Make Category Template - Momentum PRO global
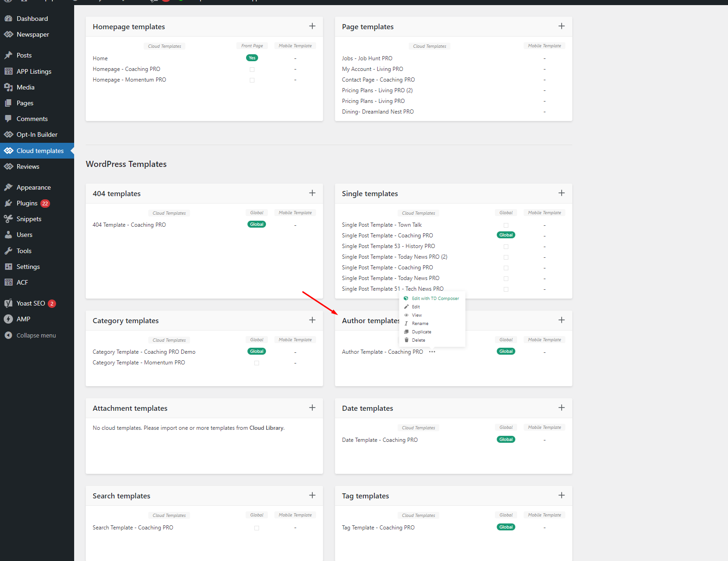The height and width of the screenshot is (561, 728). point(257,363)
